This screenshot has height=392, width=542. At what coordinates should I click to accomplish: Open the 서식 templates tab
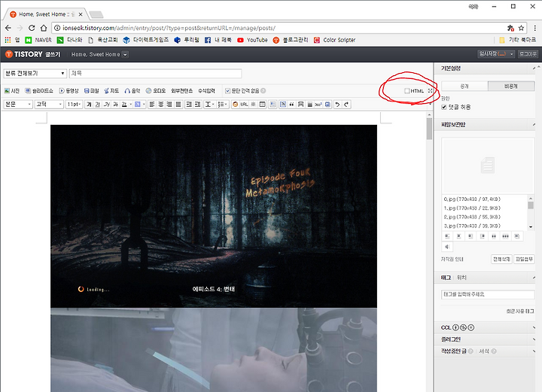pyautogui.click(x=484, y=351)
